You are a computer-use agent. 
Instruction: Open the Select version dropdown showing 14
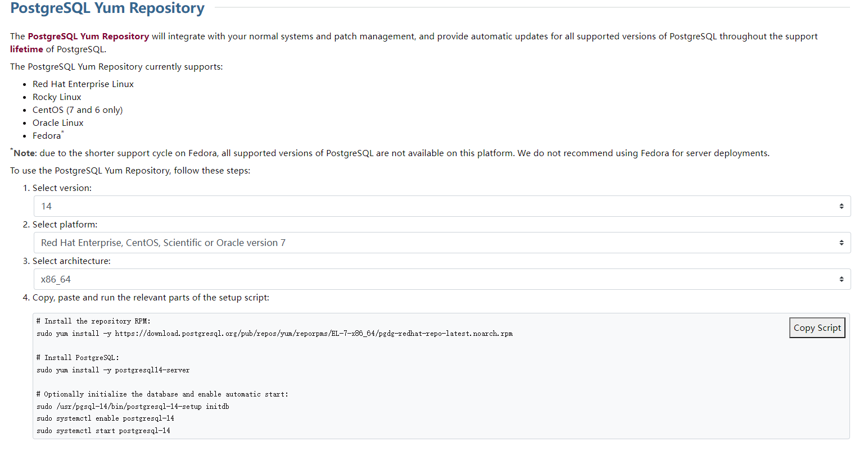coord(442,206)
